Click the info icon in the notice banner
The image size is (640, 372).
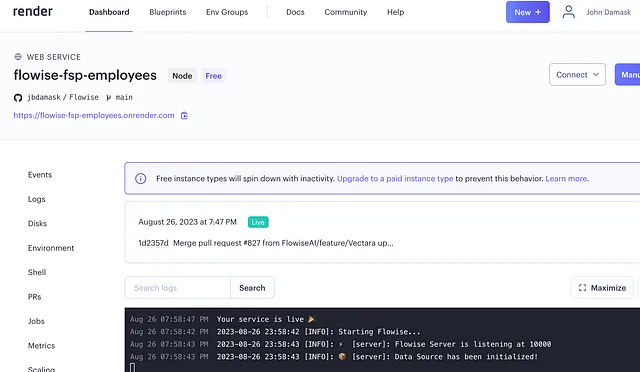pyautogui.click(x=140, y=178)
